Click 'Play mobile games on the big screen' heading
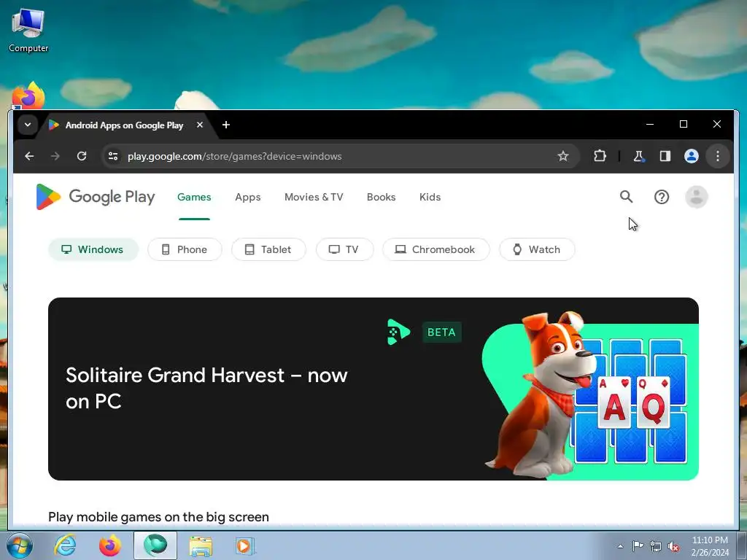Viewport: 747px width, 560px height. [158, 517]
